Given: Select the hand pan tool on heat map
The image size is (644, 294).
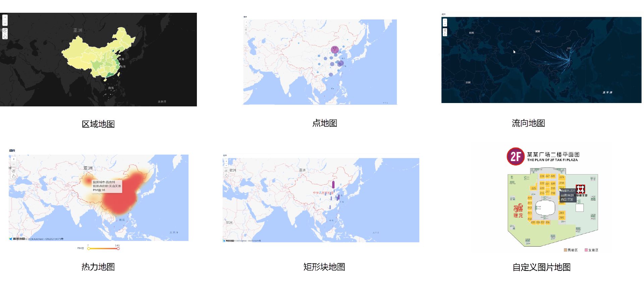Looking at the screenshot, I should click(x=14, y=177).
